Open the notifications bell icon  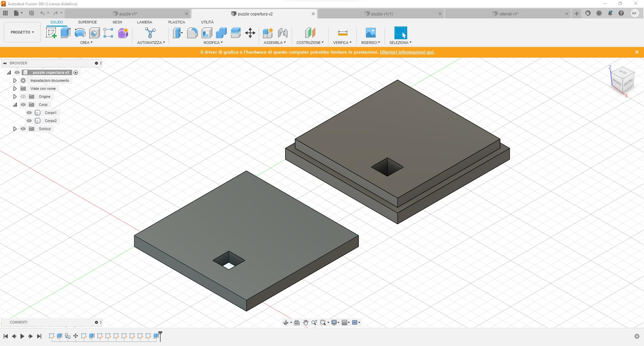point(610,13)
